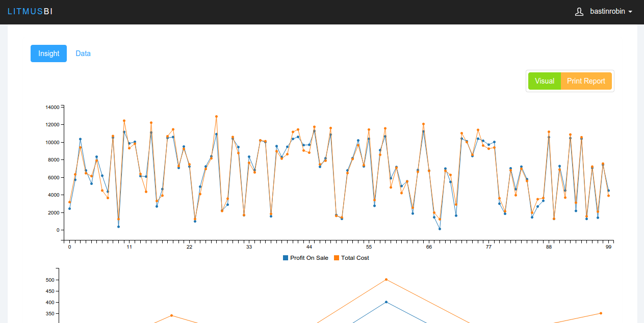Click the orange peak point in lower chart
The image size is (644, 323).
[386, 279]
